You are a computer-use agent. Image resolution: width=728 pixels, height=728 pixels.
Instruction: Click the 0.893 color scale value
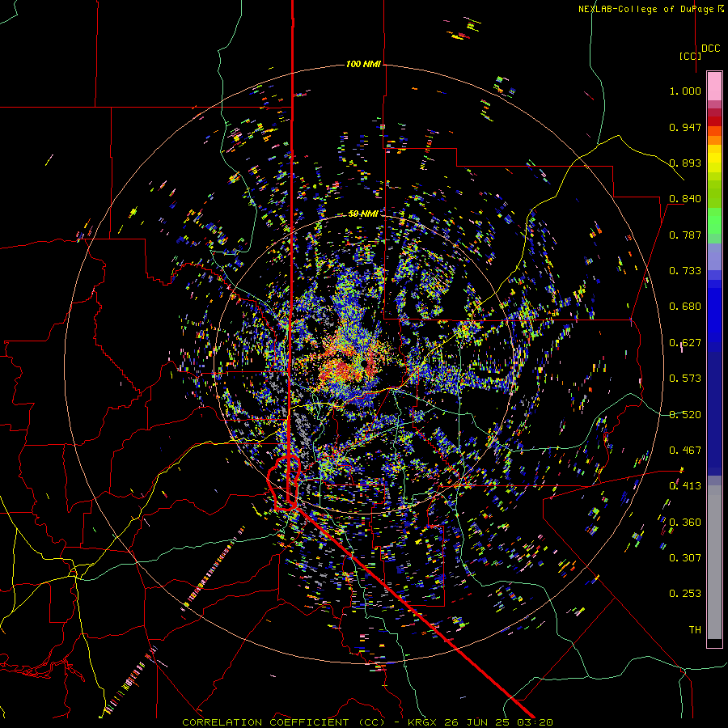(x=685, y=163)
